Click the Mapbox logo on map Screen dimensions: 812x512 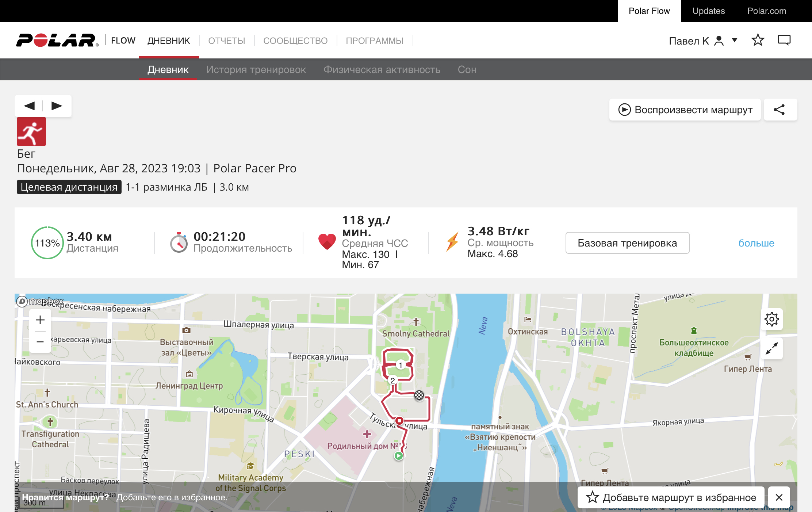point(40,301)
